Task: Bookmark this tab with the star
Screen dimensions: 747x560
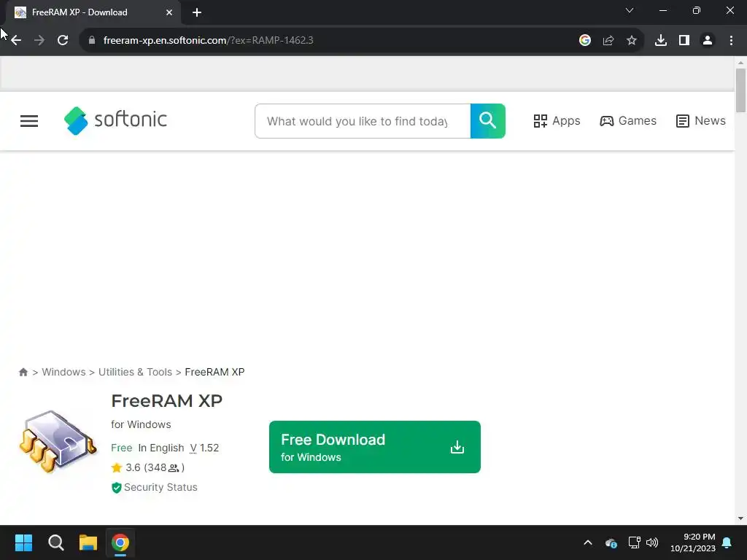Action: (x=632, y=41)
